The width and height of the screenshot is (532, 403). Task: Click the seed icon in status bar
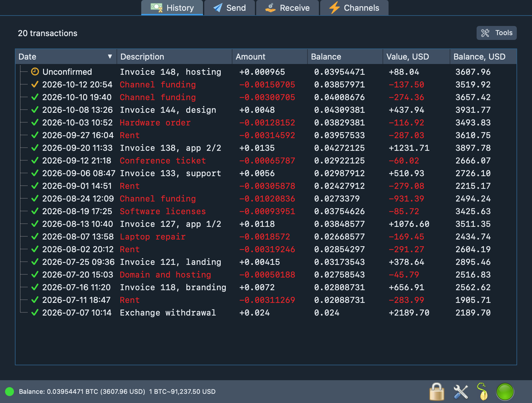(x=483, y=392)
